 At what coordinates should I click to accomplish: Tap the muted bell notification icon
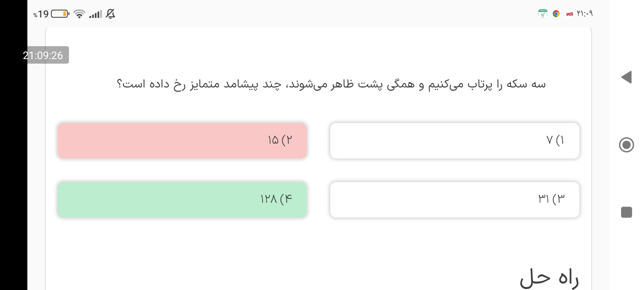tap(110, 14)
